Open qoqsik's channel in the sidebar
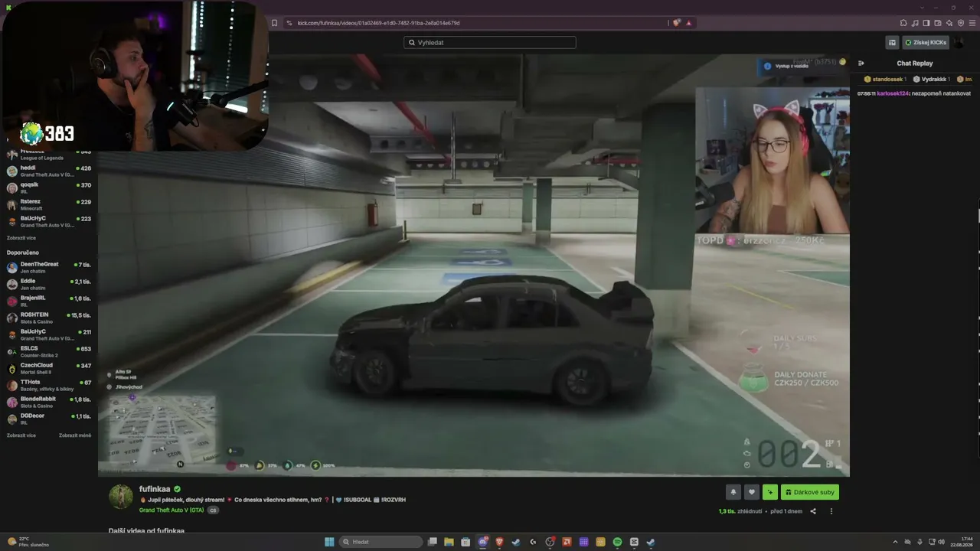The height and width of the screenshot is (551, 980). click(49, 187)
